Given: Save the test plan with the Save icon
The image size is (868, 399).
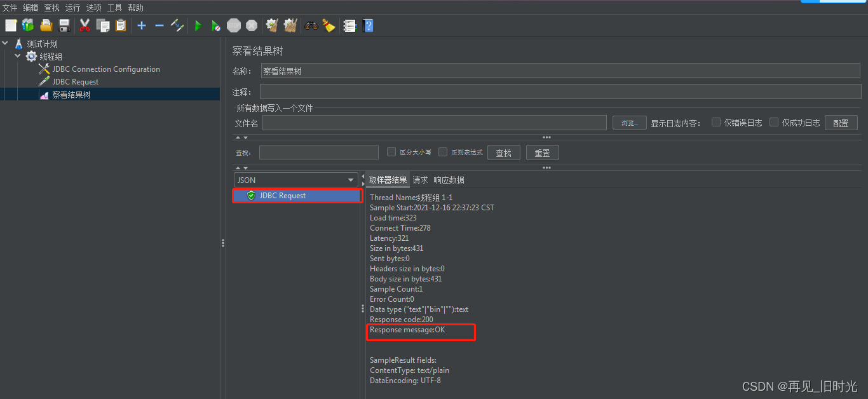Looking at the screenshot, I should point(64,25).
